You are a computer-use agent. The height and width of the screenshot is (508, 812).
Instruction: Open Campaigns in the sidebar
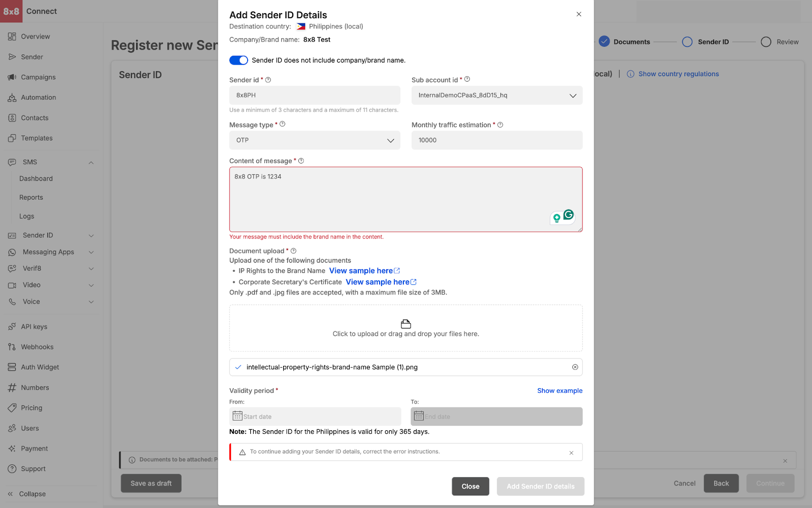click(38, 77)
